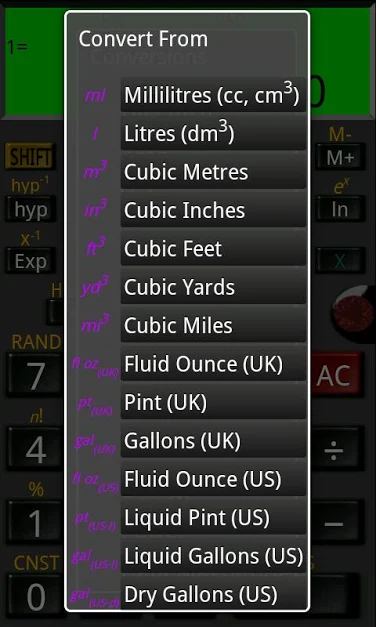Pick Dry Gallons (US) option
This screenshot has height=627, width=376.
(x=213, y=593)
